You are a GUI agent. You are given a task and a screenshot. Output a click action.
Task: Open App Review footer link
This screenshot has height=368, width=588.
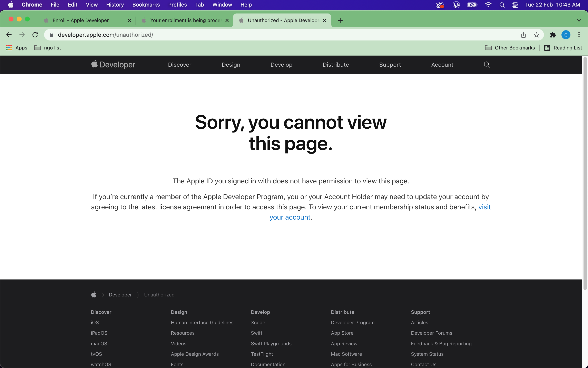pos(344,343)
